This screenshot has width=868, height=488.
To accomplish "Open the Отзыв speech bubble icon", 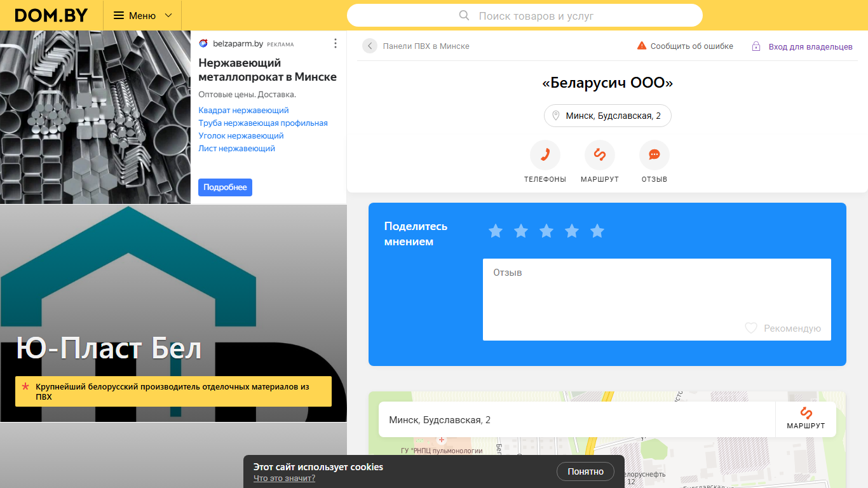I will pos(654,155).
